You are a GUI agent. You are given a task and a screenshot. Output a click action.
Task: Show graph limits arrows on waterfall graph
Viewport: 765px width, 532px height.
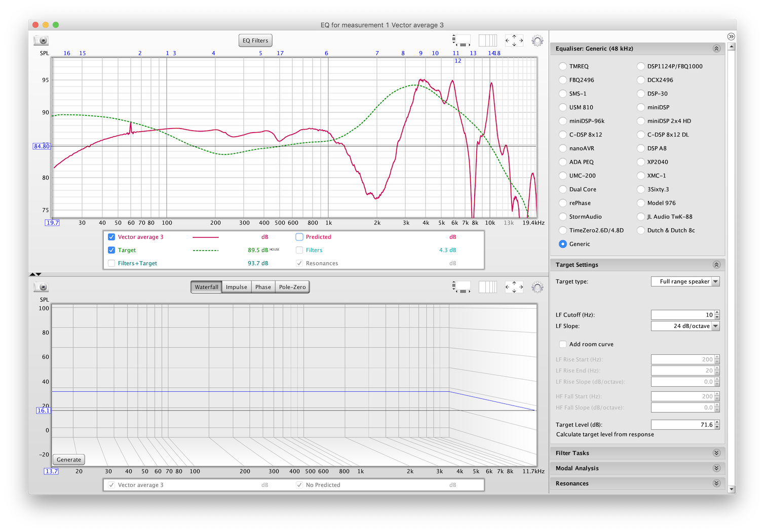click(x=514, y=287)
